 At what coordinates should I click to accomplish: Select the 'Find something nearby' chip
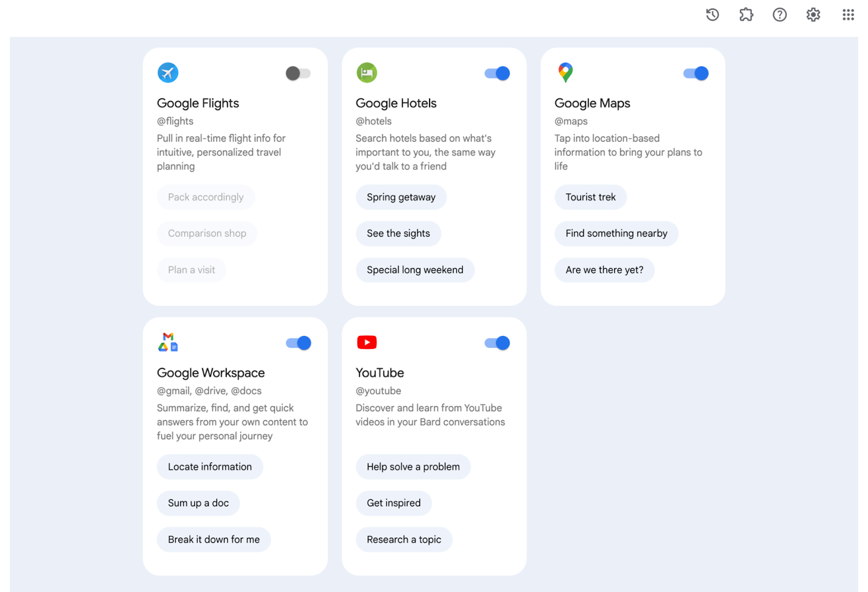(616, 233)
